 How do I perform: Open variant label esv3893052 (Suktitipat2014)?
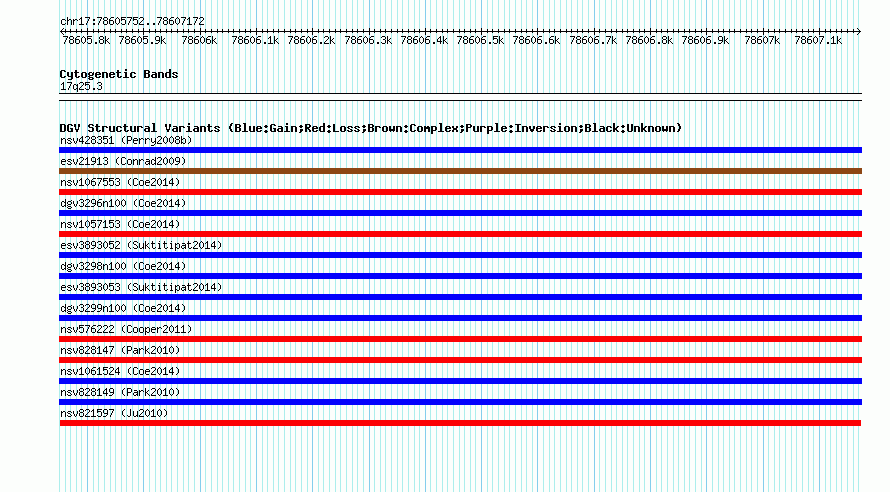point(141,245)
